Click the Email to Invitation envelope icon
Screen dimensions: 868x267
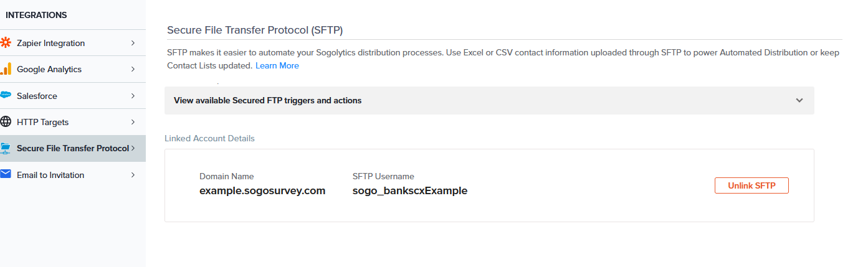[6, 174]
